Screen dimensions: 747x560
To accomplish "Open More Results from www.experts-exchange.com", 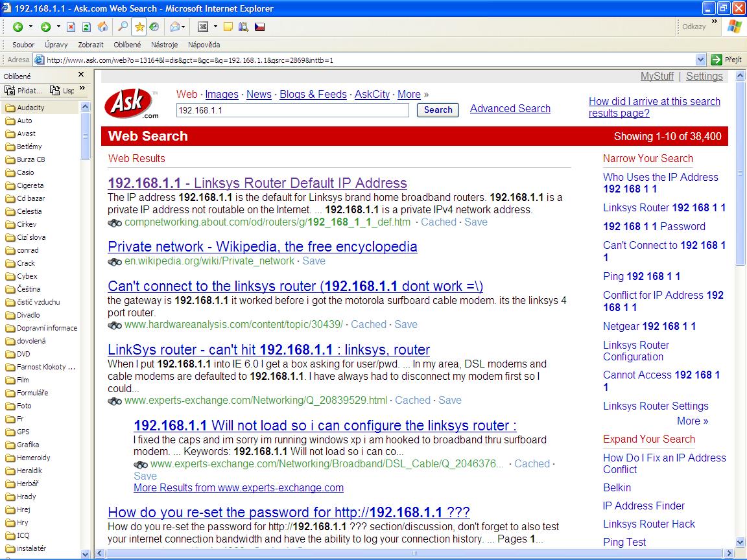I will pyautogui.click(x=238, y=487).
